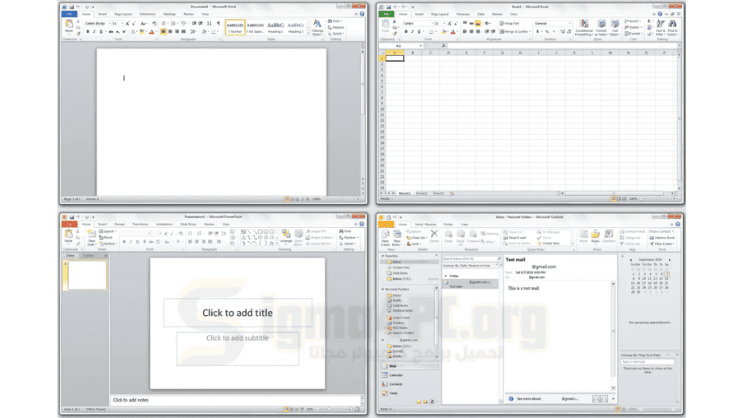
Task: Select Sent Items under Outlook Favorites
Action: [x=399, y=273]
